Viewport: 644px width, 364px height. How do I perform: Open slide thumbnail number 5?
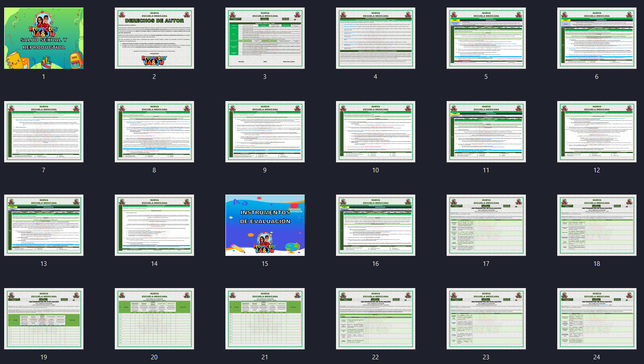(486, 38)
